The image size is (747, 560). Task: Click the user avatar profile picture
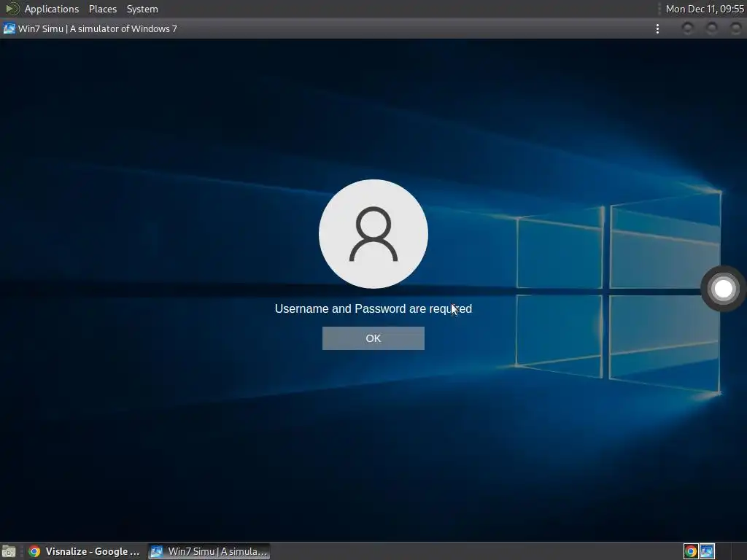[373, 234]
